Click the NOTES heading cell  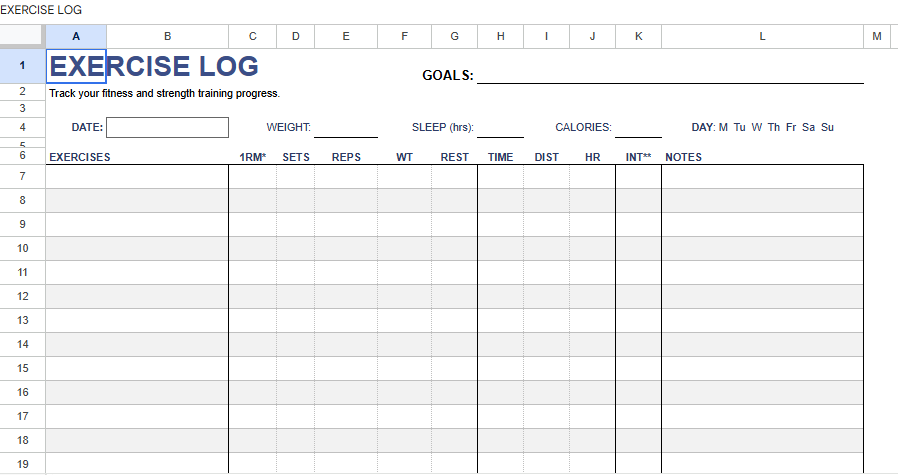click(x=762, y=157)
